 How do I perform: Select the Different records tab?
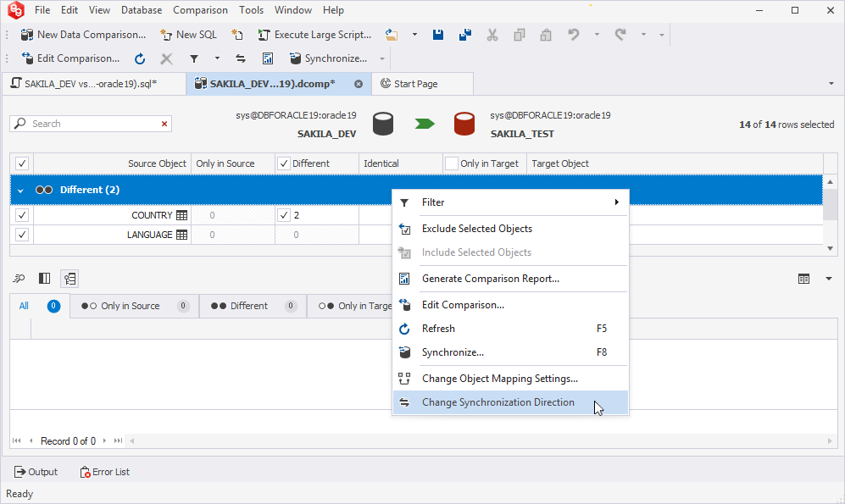(x=253, y=306)
